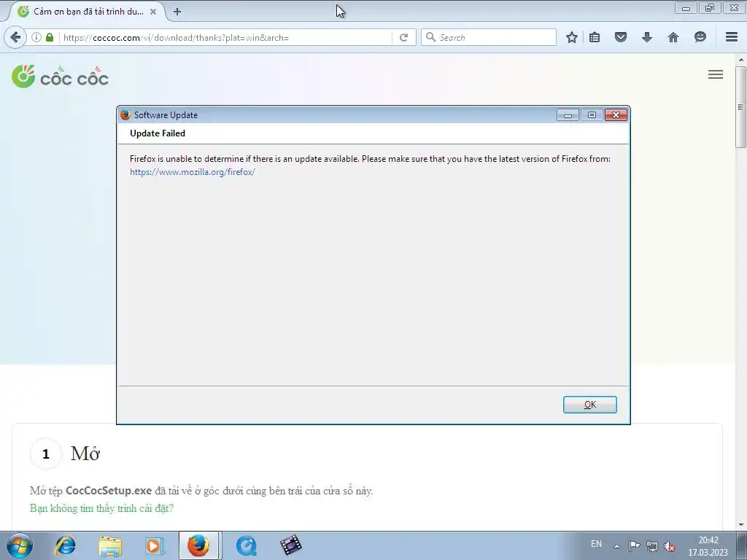Click the step number 1 circle
This screenshot has width=747, height=560.
coord(46,454)
